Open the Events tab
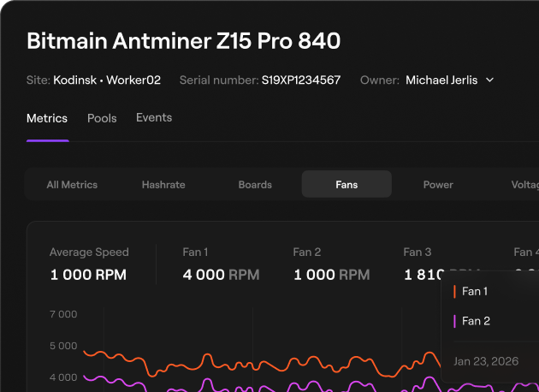The width and height of the screenshot is (539, 392). pyautogui.click(x=154, y=117)
